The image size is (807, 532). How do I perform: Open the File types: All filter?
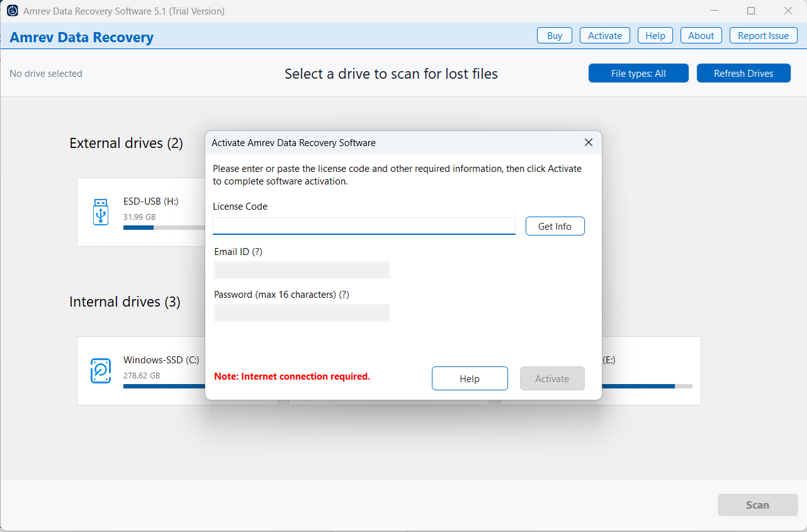tap(638, 73)
